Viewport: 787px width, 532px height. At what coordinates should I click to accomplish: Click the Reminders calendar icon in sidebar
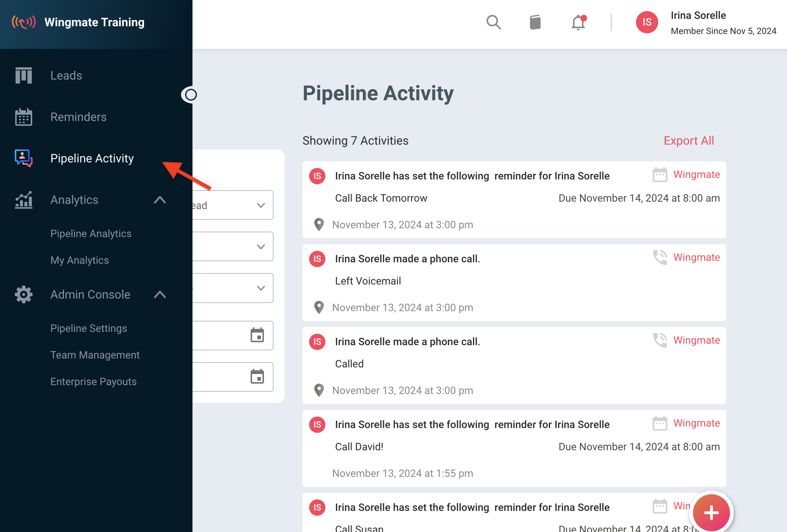(x=24, y=117)
